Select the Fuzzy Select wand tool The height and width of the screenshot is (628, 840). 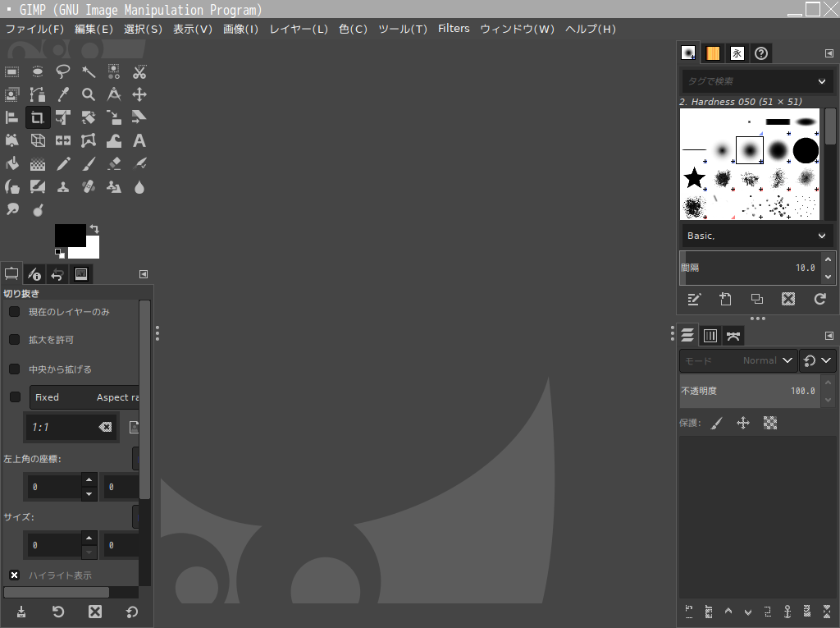click(x=89, y=72)
